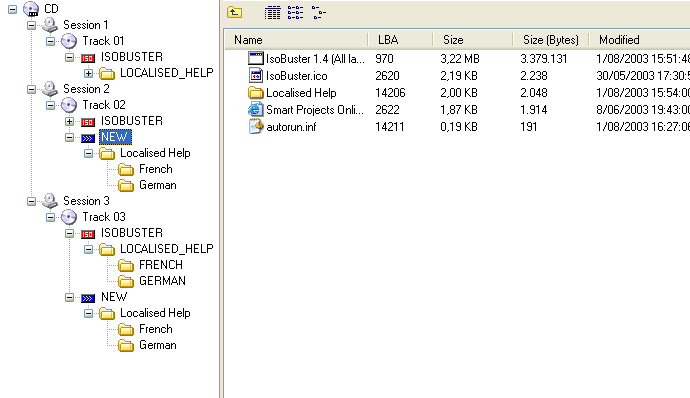Select GERMAN folder icon under Track 03 ISOBUSTER
The height and width of the screenshot is (398, 690).
point(126,281)
